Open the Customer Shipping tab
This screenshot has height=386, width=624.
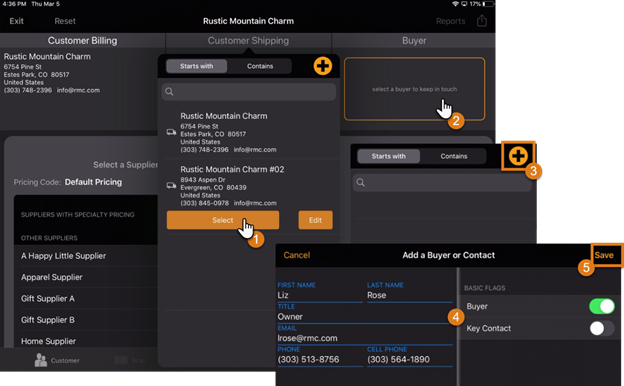[x=248, y=41]
